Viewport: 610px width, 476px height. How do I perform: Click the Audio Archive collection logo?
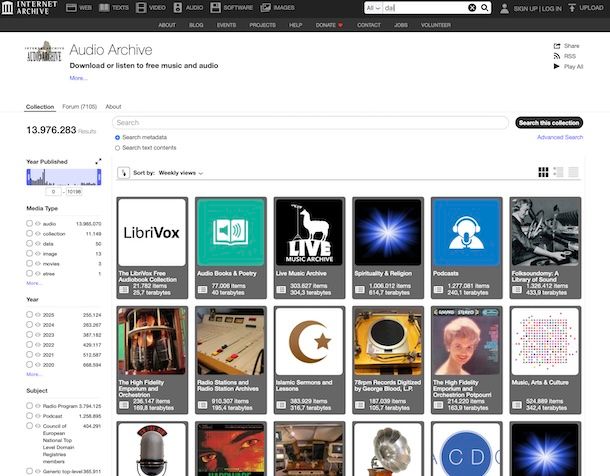44,52
